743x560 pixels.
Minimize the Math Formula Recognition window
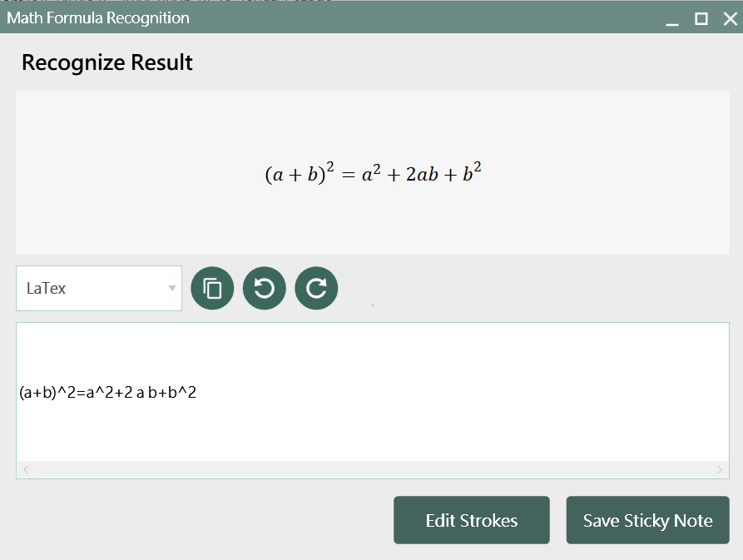click(672, 19)
